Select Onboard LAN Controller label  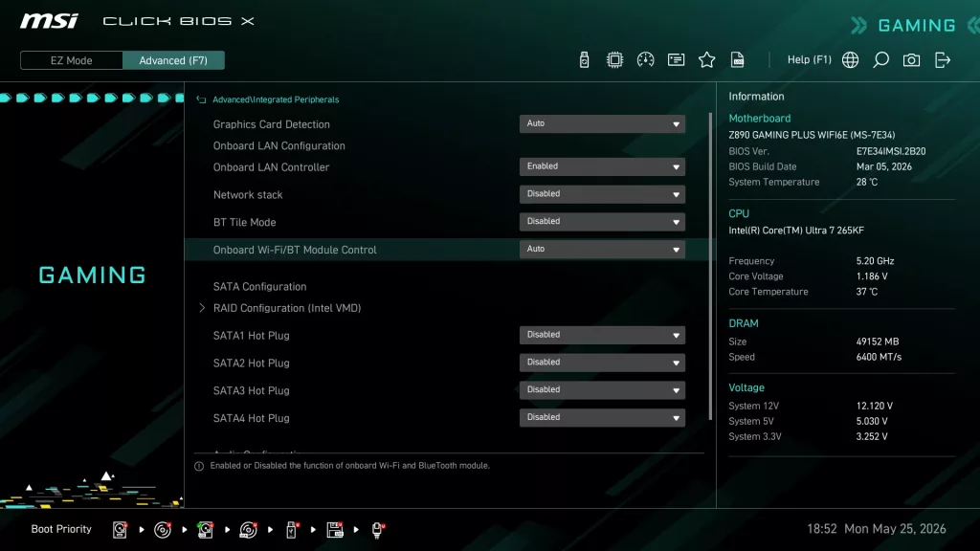(x=271, y=167)
